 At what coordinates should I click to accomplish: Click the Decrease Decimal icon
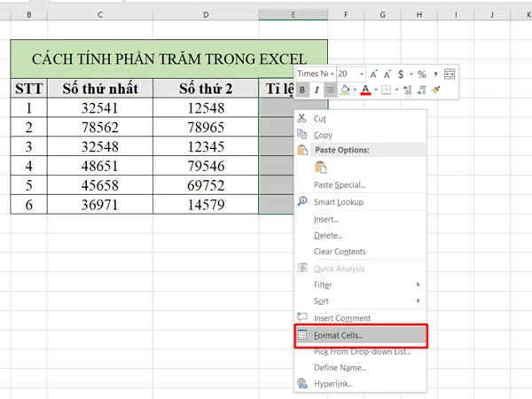pos(421,90)
